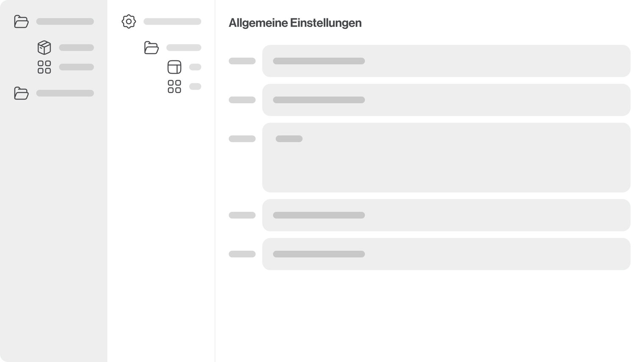Select the layout panel icon in the middle column
This screenshot has width=644, height=362.
174,67
